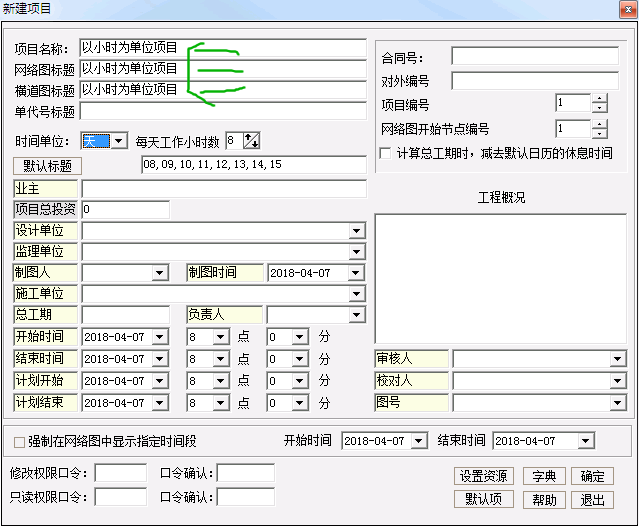The width and height of the screenshot is (639, 527).
Task: Click the 只读权限口令 password field
Action: [x=120, y=497]
